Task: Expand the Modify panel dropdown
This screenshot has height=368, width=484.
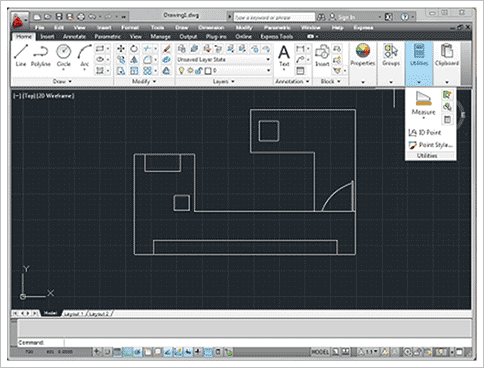Action: [x=144, y=81]
